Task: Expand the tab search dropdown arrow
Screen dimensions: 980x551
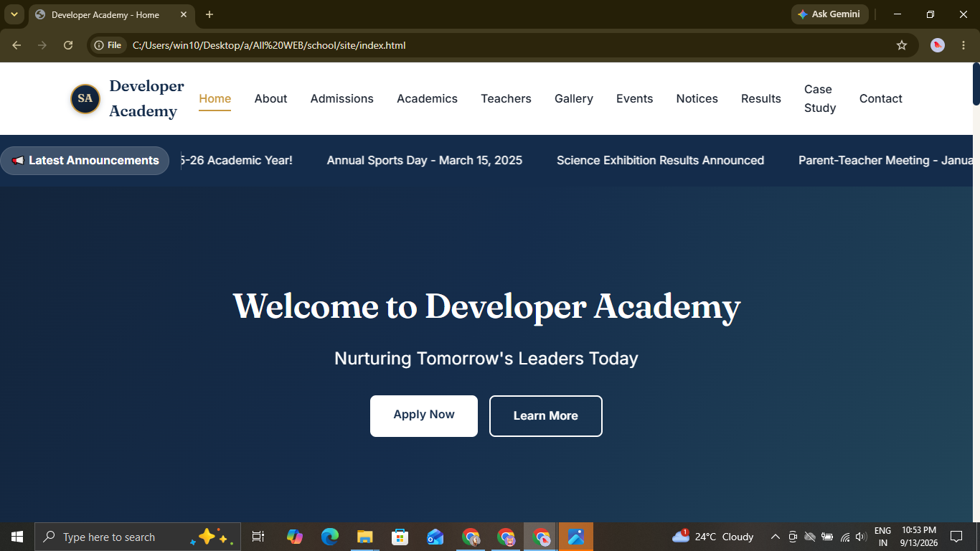Action: click(14, 14)
